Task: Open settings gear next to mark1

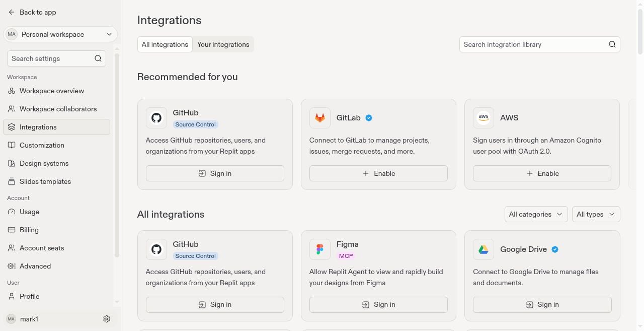Action: (107, 319)
